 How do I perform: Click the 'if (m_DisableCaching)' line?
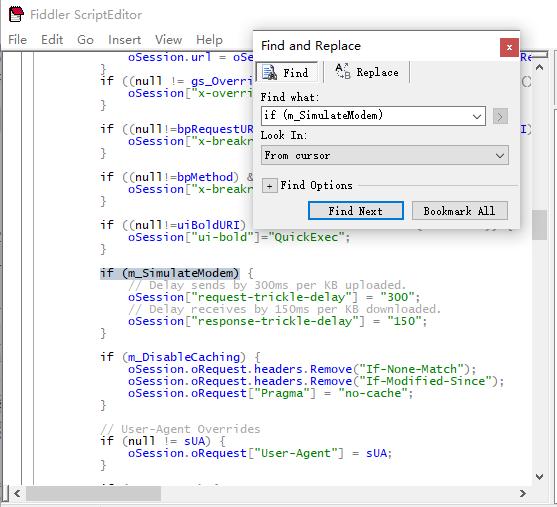pos(180,357)
